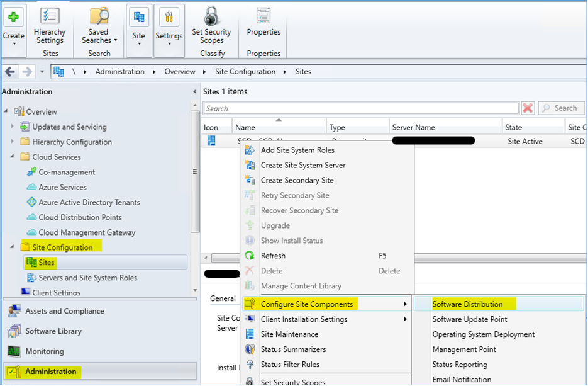Click the Search button
This screenshot has width=588, height=386.
pos(561,108)
